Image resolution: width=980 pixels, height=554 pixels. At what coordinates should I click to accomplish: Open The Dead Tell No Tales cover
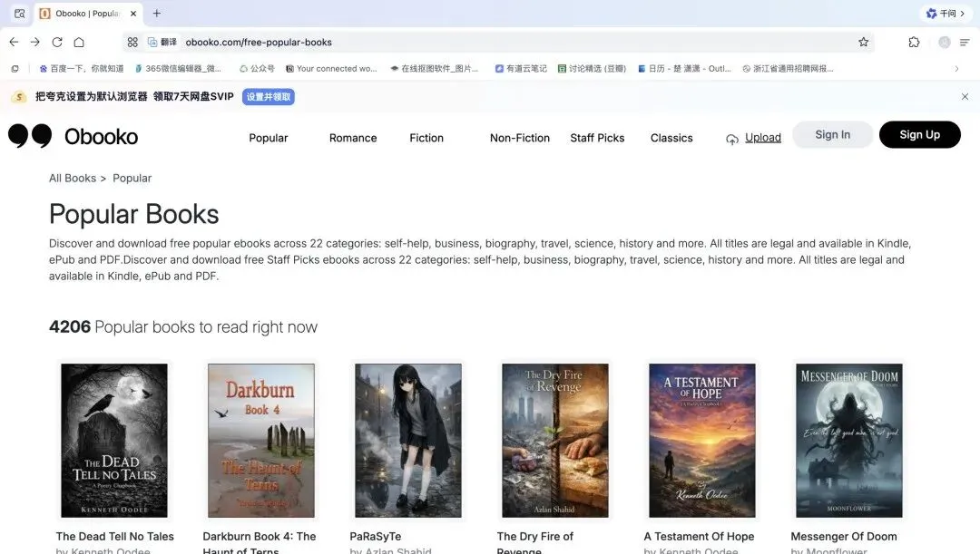coord(114,441)
